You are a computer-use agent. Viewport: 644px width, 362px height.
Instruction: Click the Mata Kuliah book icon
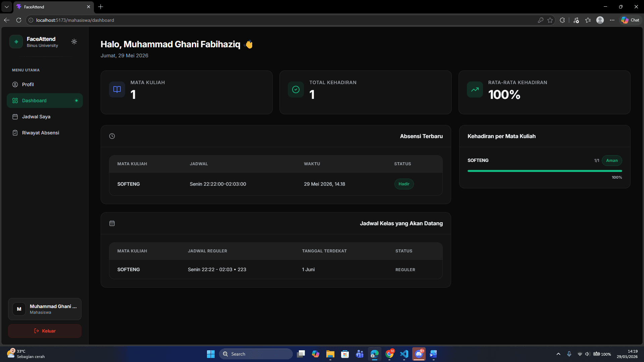pyautogui.click(x=117, y=89)
